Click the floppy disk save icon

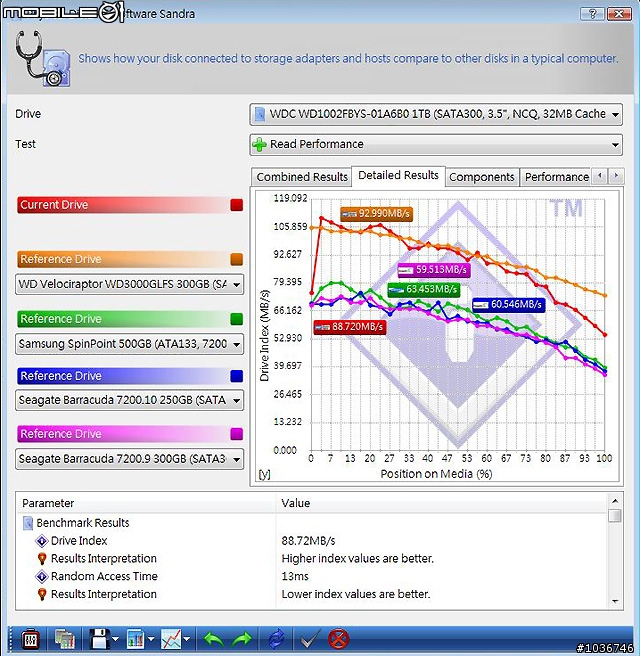[100, 639]
